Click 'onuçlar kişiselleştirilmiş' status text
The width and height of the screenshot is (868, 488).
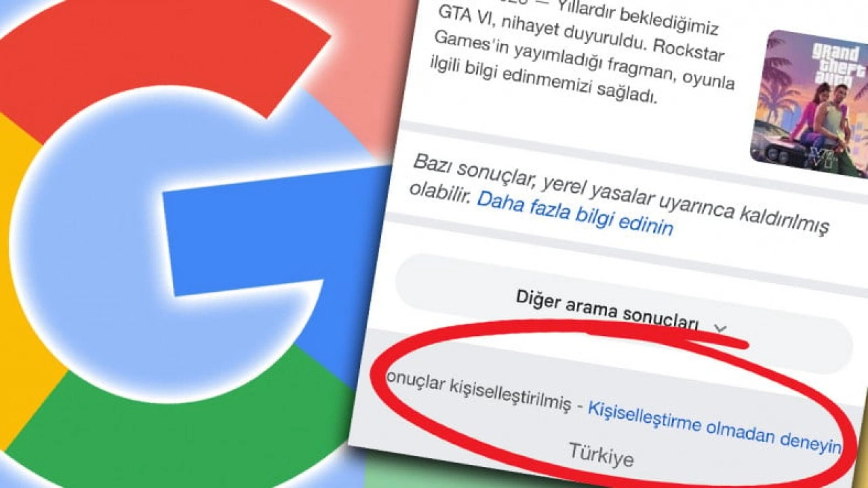click(x=477, y=392)
